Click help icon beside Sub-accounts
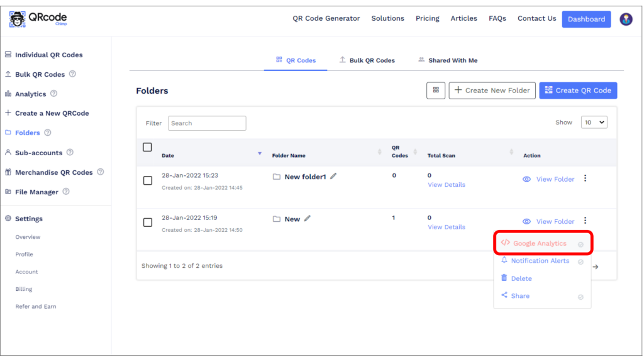The width and height of the screenshot is (644, 362). pyautogui.click(x=70, y=152)
